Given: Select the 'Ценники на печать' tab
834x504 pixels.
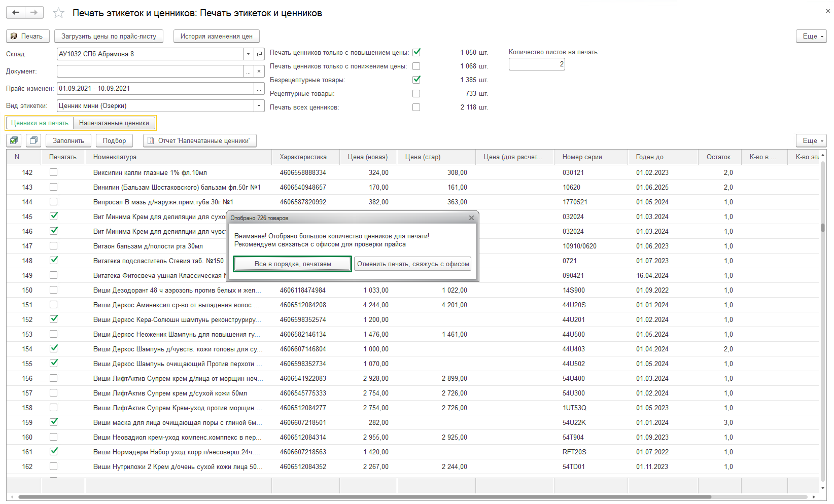Looking at the screenshot, I should [40, 123].
